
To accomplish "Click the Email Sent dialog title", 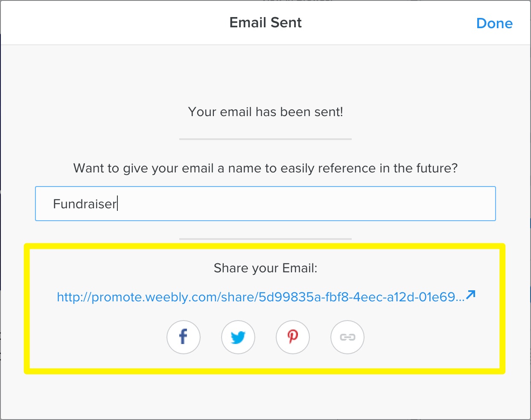I will pos(265,22).
